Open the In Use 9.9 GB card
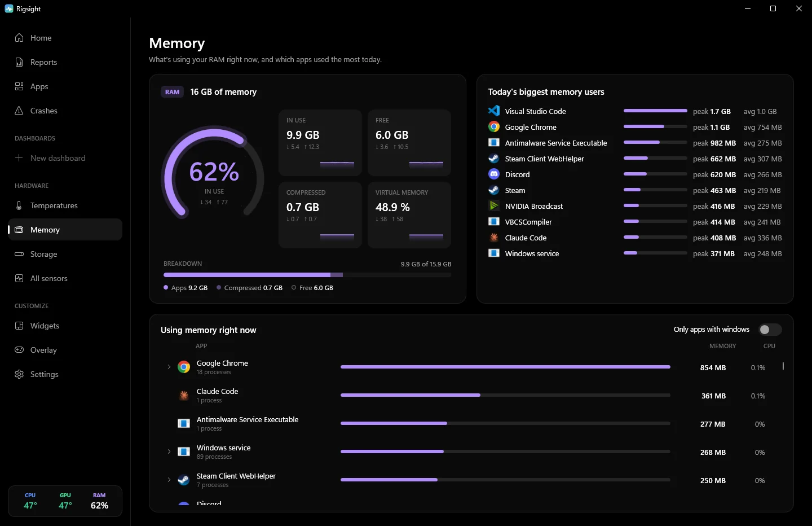This screenshot has width=812, height=526. tap(320, 143)
